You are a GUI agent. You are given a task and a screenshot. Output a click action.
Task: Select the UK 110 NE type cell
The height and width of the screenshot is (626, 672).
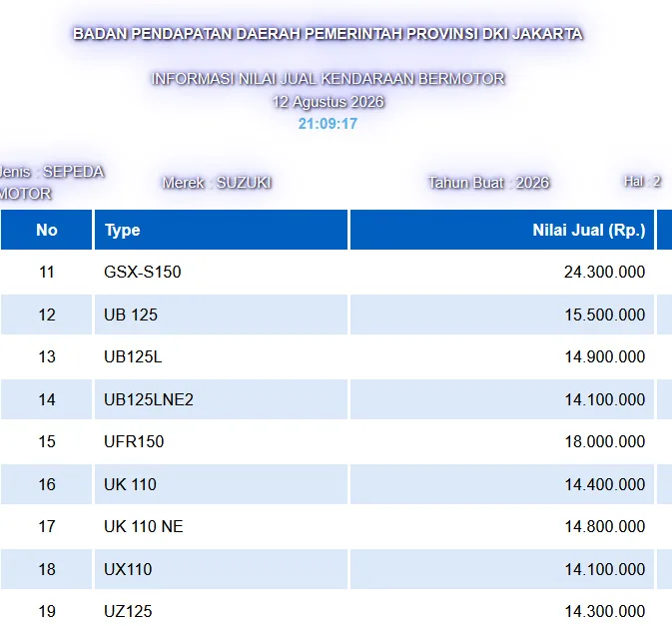(221, 526)
